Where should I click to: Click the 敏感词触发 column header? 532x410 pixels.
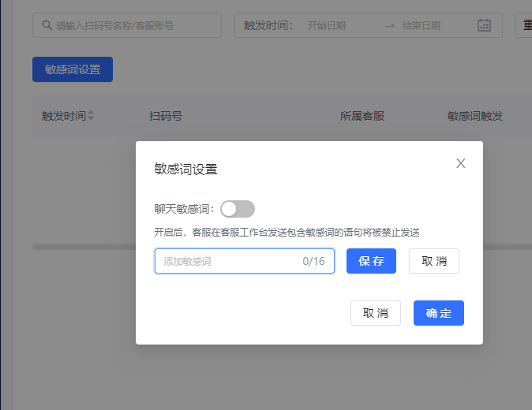pos(475,116)
